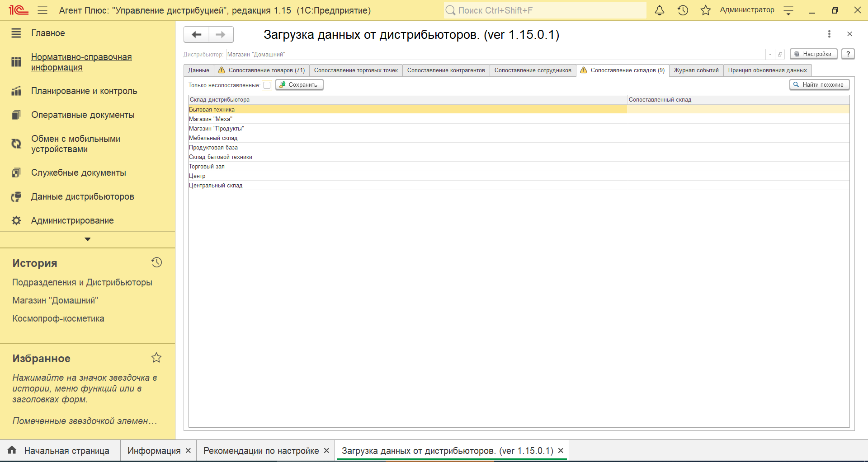Image resolution: width=868 pixels, height=462 pixels.
Task: Switch to the Данные tab
Action: (x=198, y=70)
